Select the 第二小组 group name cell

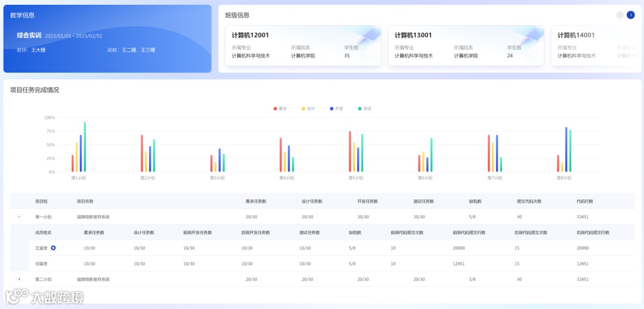[x=44, y=279]
